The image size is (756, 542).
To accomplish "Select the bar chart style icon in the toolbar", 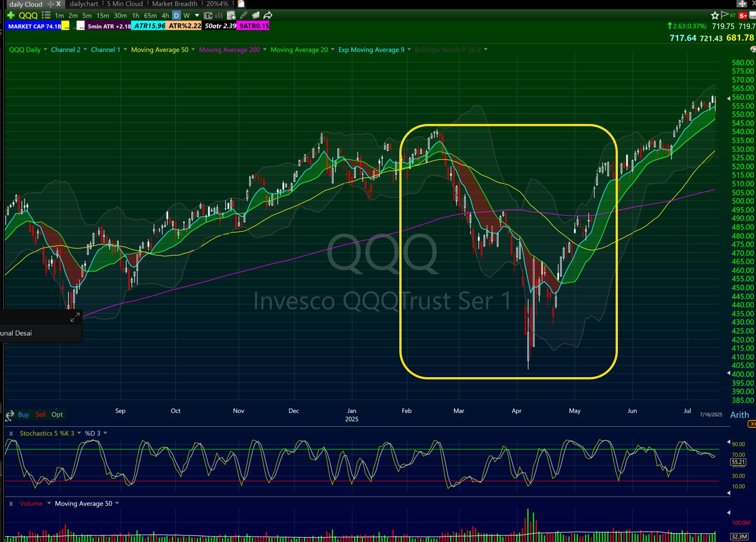I will 219,15.
